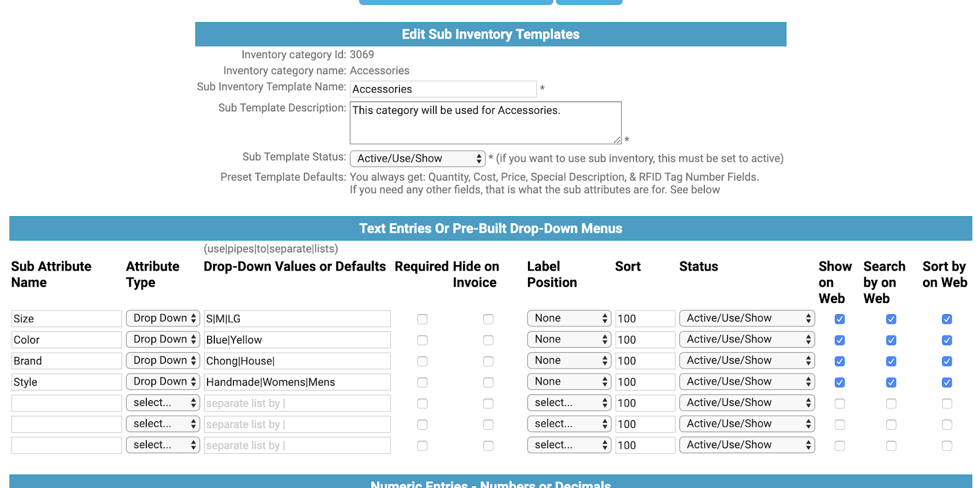Edit the Sort value for Brand row
Image resolution: width=980 pixels, height=488 pixels.
[645, 361]
